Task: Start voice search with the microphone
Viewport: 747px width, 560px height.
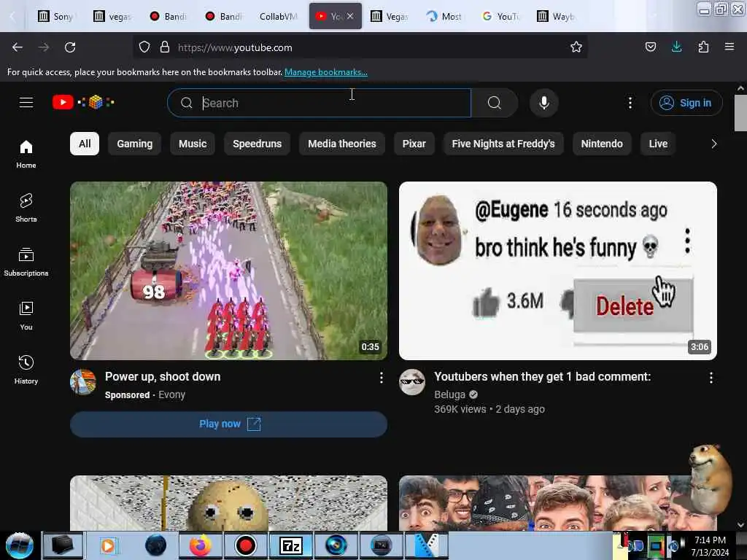Action: [544, 103]
